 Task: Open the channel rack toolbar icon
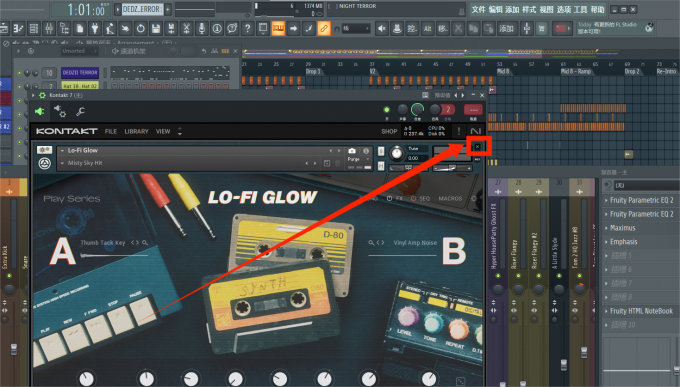pyautogui.click(x=34, y=29)
